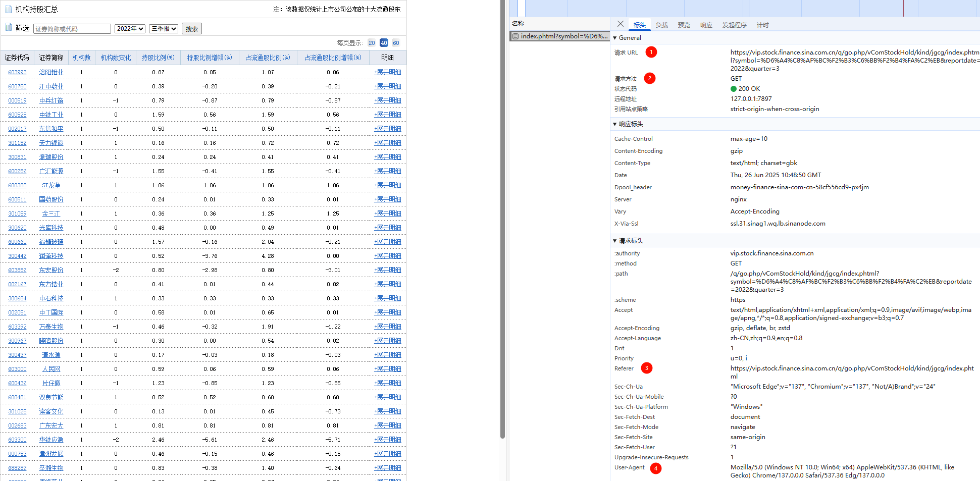This screenshot has width=980, height=481.
Task: Collapse the General section
Action: tap(615, 38)
